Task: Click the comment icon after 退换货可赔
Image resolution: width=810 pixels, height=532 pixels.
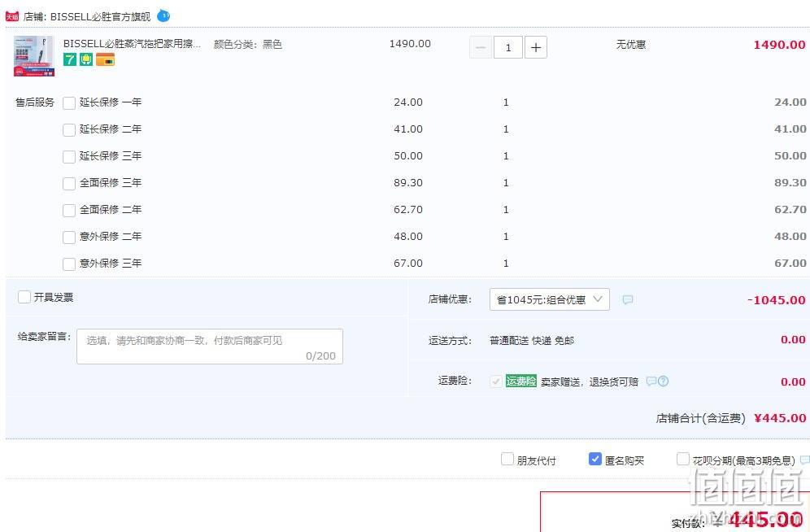Action: [x=651, y=382]
